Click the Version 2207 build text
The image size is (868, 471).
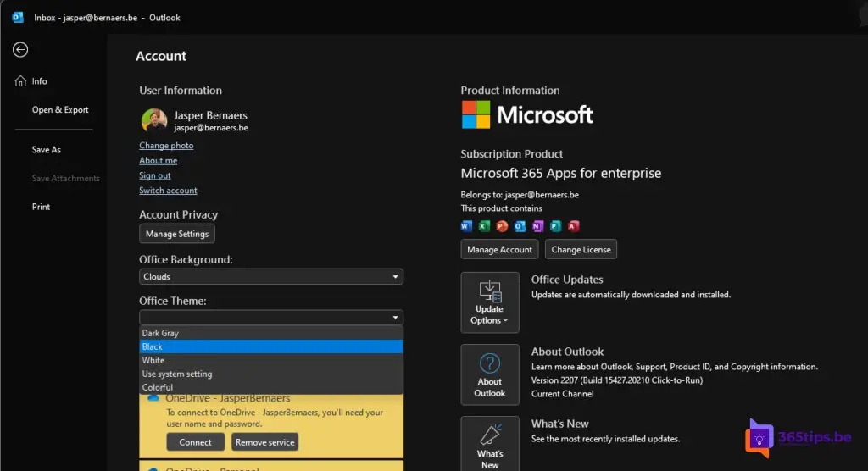tap(617, 380)
